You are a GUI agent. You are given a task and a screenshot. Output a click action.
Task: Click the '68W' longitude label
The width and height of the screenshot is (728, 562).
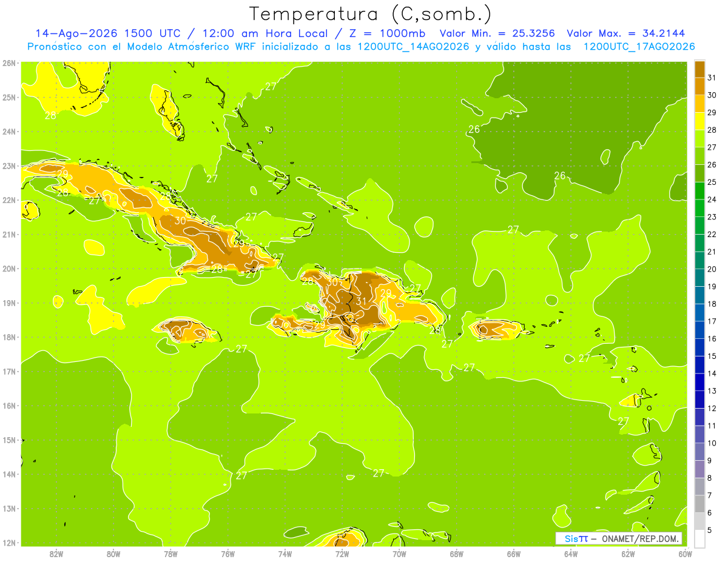pyautogui.click(x=457, y=554)
